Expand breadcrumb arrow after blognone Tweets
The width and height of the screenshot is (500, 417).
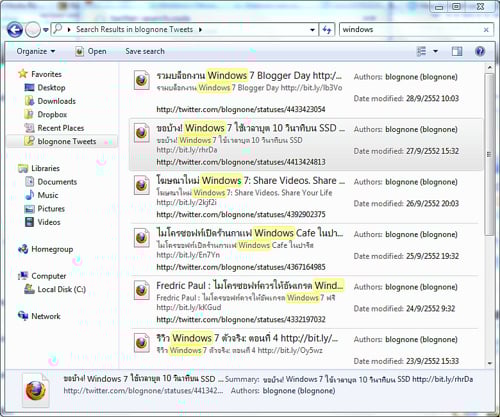200,29
